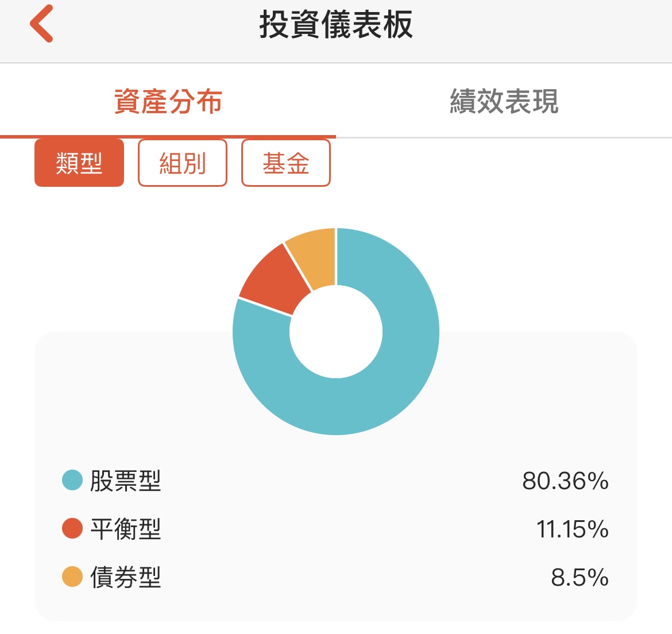
Task: Enable the 組別 filter
Action: pos(182,163)
